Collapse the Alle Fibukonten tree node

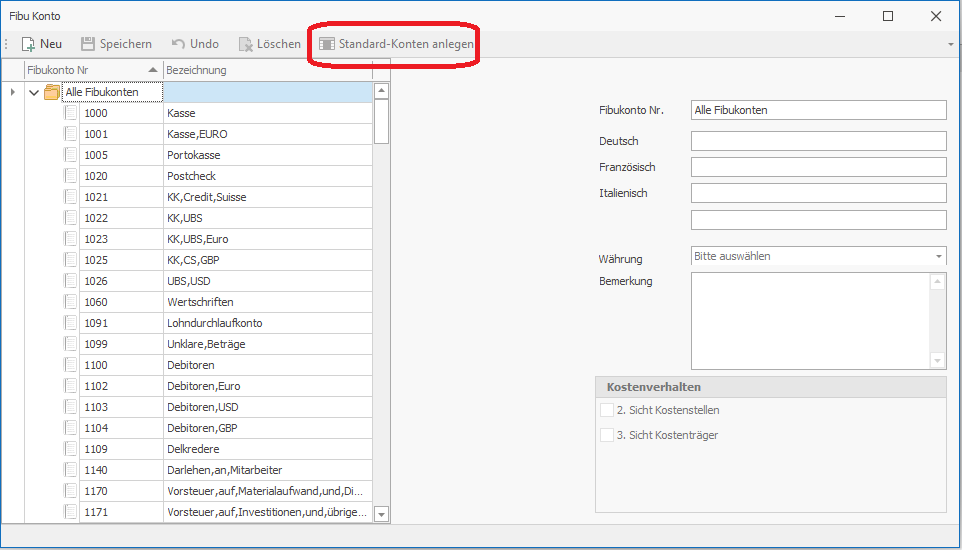point(34,92)
